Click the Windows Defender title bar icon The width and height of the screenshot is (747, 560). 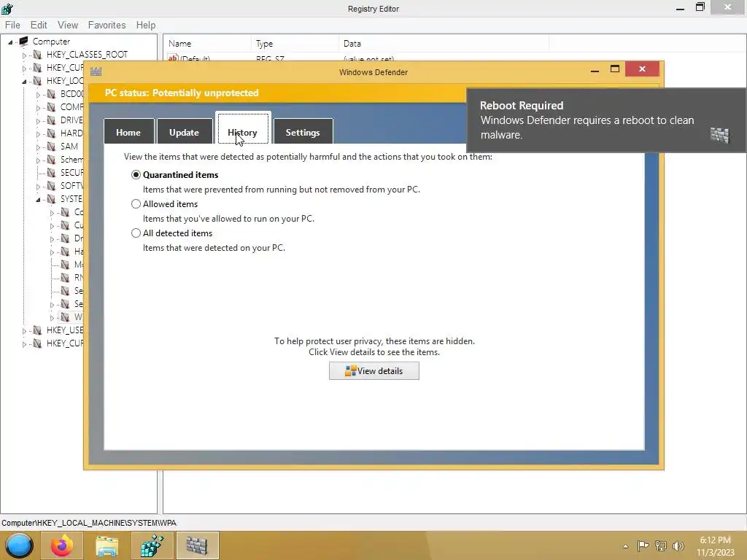pyautogui.click(x=96, y=72)
